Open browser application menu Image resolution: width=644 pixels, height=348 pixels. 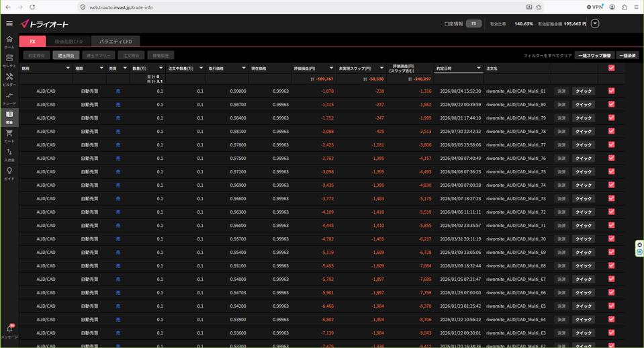[x=636, y=7]
